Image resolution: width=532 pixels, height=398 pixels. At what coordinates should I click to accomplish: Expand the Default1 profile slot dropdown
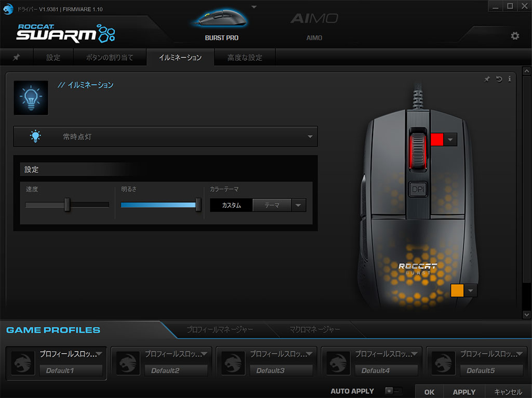[x=99, y=354]
